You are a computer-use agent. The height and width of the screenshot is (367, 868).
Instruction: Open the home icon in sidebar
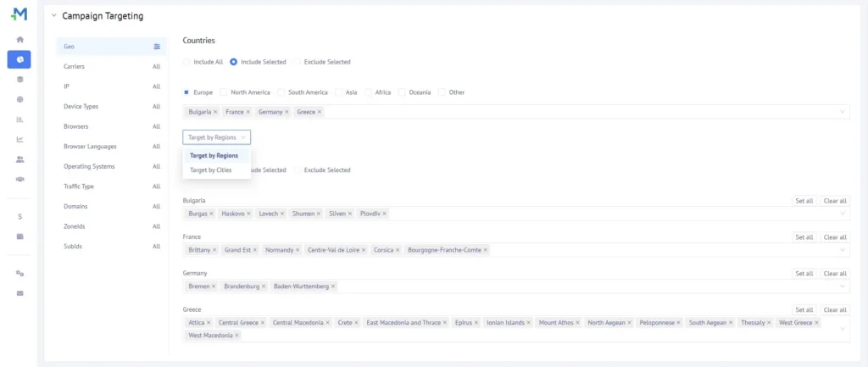tap(20, 40)
